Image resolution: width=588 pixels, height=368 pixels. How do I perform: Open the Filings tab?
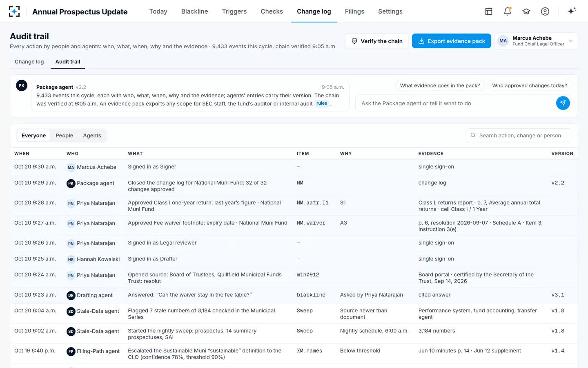pyautogui.click(x=354, y=11)
